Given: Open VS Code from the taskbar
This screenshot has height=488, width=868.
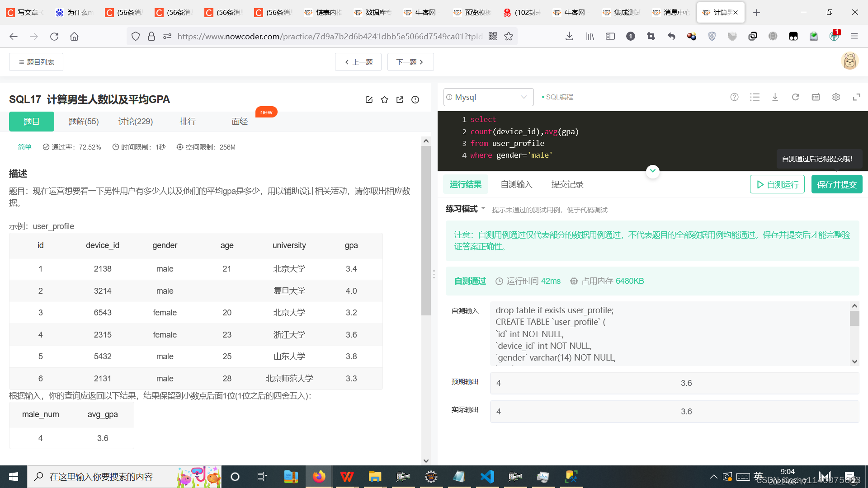Looking at the screenshot, I should 487,477.
